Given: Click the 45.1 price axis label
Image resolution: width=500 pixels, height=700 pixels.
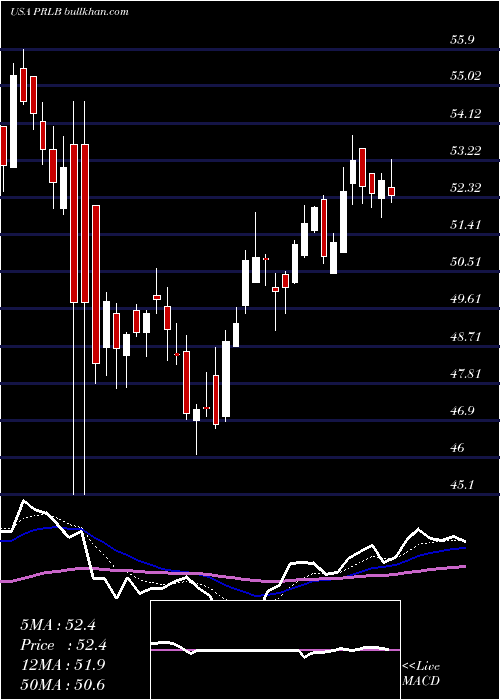Looking at the screenshot, I should [462, 485].
